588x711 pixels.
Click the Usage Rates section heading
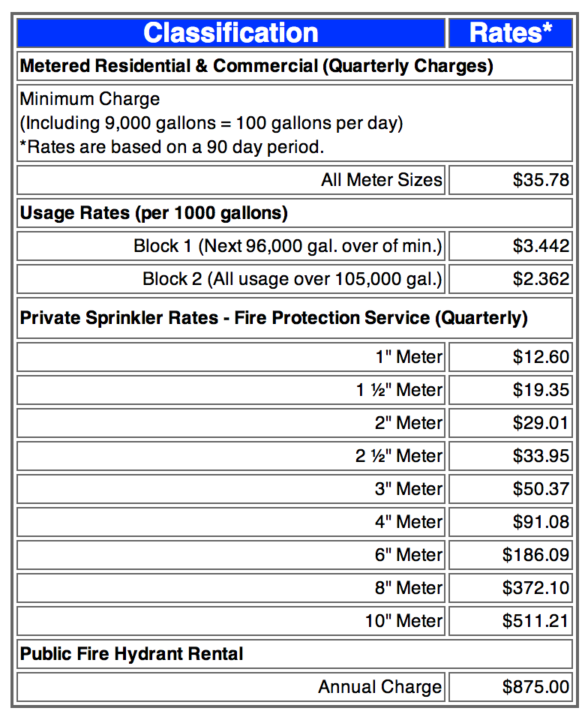(x=154, y=213)
